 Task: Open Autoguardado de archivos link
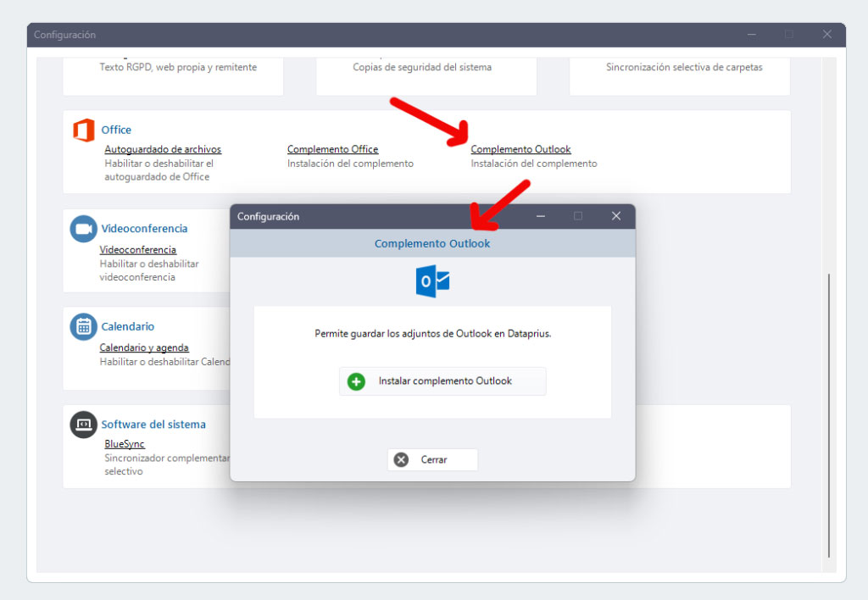click(163, 149)
